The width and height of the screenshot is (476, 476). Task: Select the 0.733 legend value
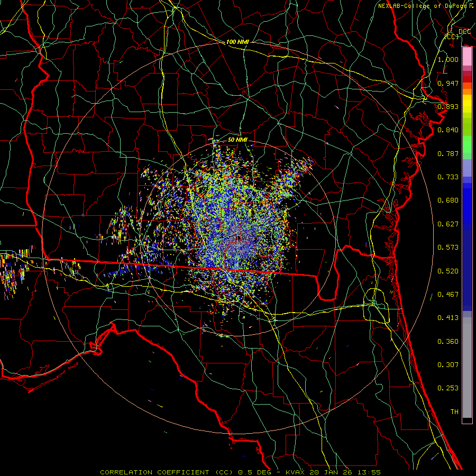[448, 177]
